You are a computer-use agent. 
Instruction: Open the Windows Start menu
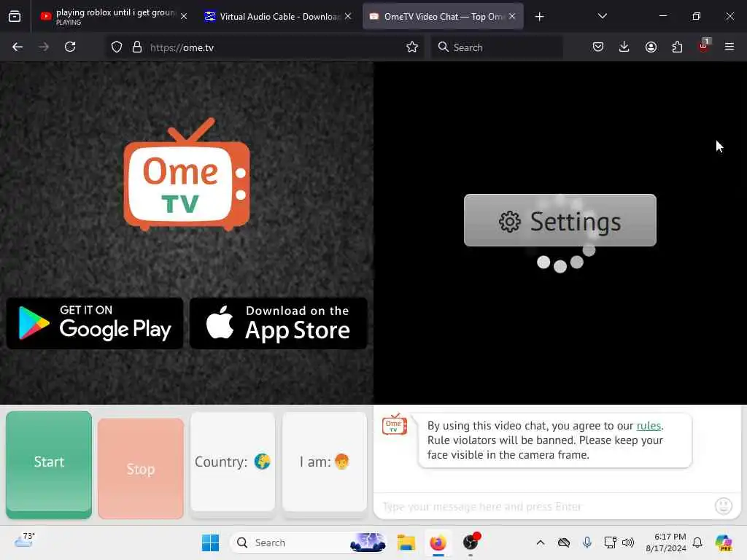click(210, 542)
